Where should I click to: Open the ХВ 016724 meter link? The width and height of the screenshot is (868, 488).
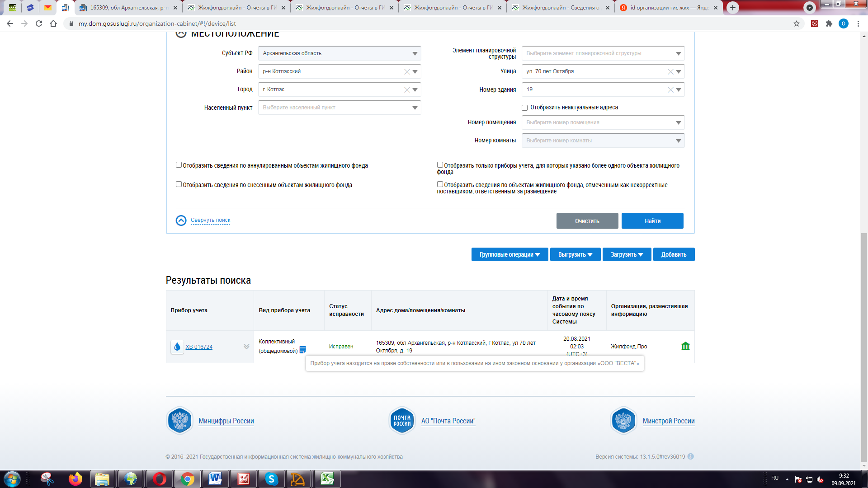click(199, 347)
